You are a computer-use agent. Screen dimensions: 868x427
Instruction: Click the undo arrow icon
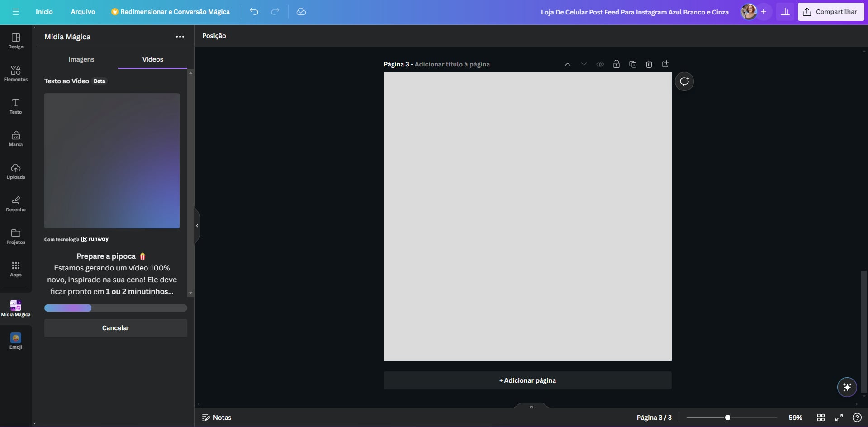click(254, 12)
